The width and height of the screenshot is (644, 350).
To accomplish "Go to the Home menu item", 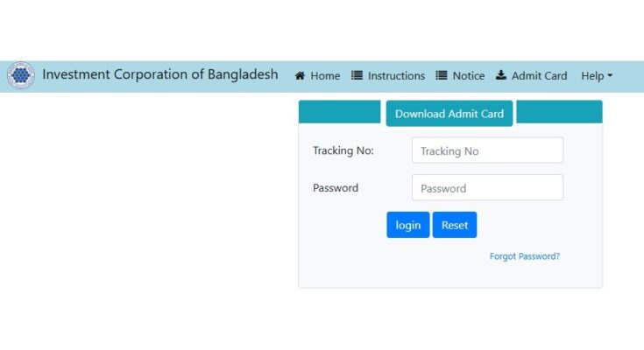I will [x=325, y=76].
